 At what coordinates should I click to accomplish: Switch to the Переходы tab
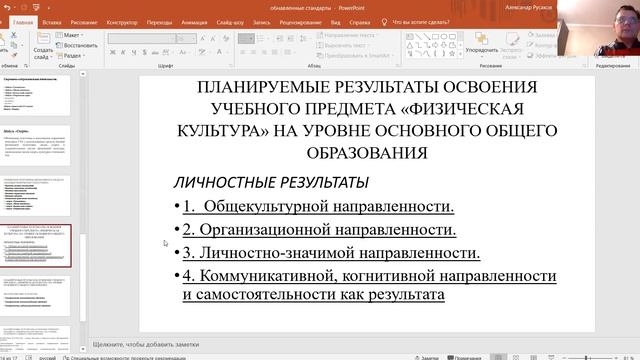click(159, 22)
